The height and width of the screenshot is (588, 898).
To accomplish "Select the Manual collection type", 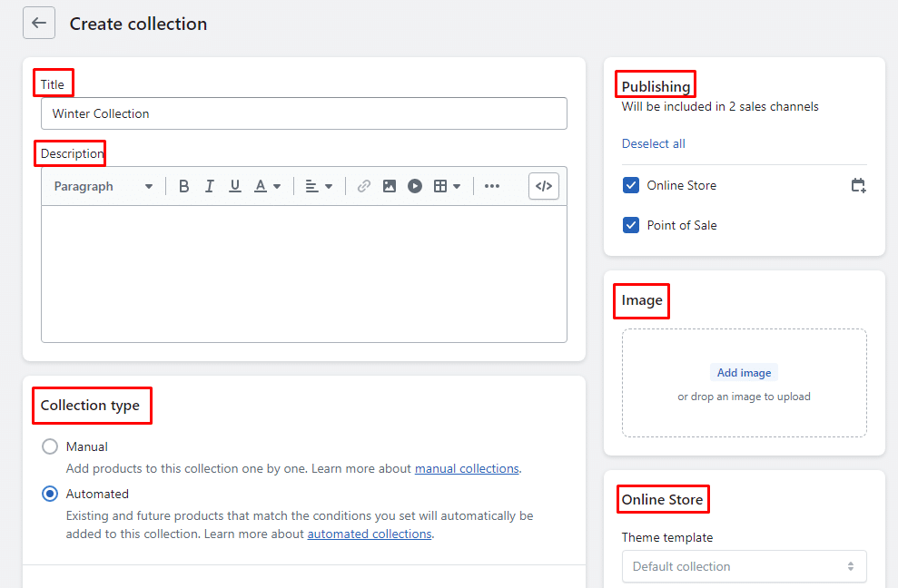I will tap(50, 446).
